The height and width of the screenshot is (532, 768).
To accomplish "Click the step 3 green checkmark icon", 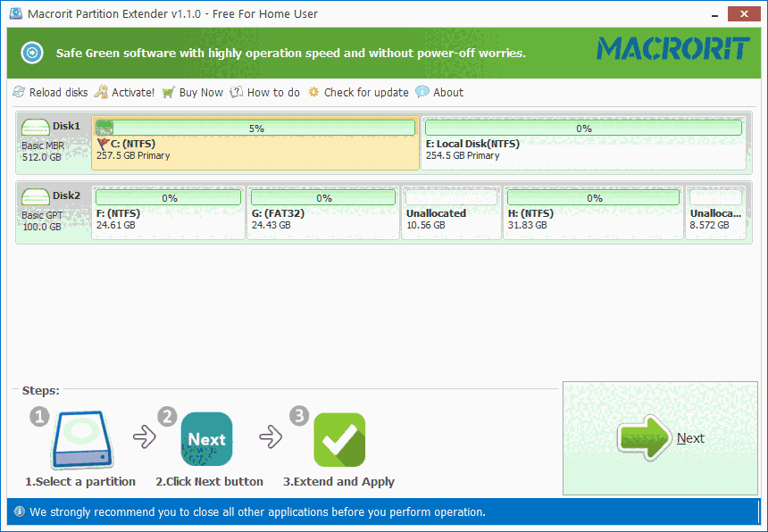I will 339,439.
